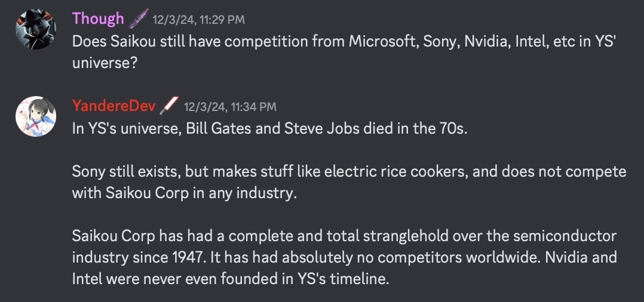Click the last line starting "Intel were never"
Image resolution: width=644 pixels, height=302 pixels.
231,279
